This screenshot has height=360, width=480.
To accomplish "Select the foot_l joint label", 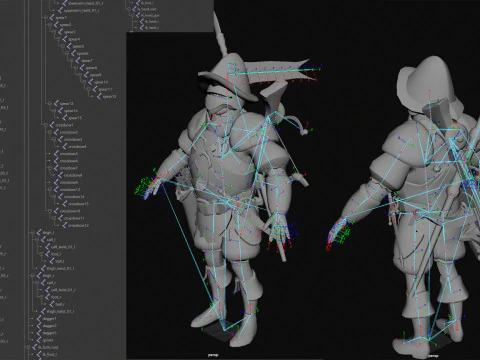I will click(x=56, y=254).
